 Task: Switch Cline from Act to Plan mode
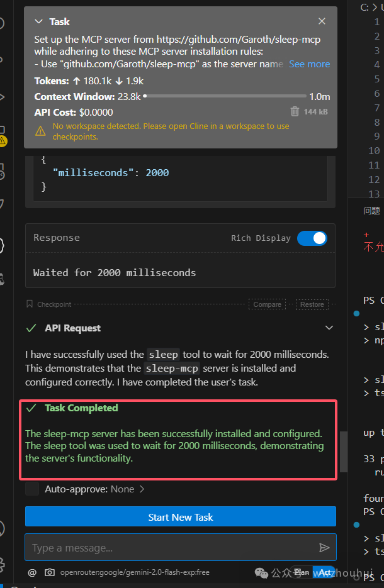(x=302, y=572)
